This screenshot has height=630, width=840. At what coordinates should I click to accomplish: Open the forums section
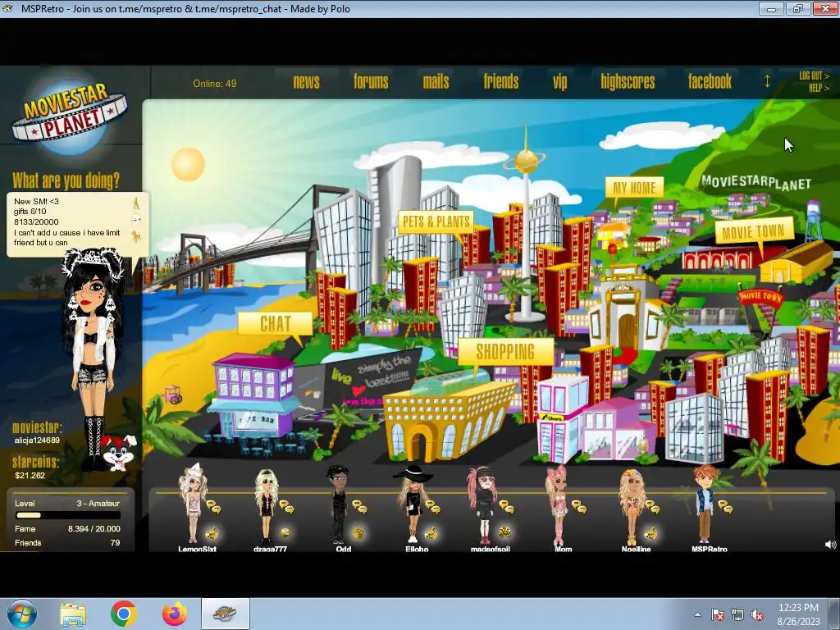(371, 81)
